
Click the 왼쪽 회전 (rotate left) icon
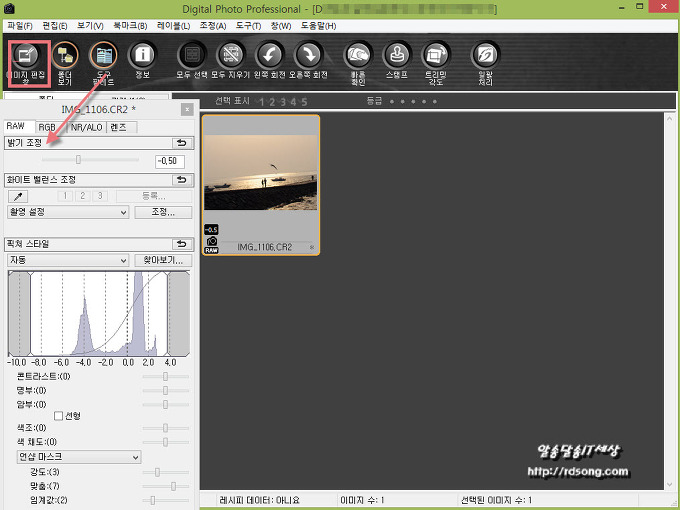tap(268, 55)
